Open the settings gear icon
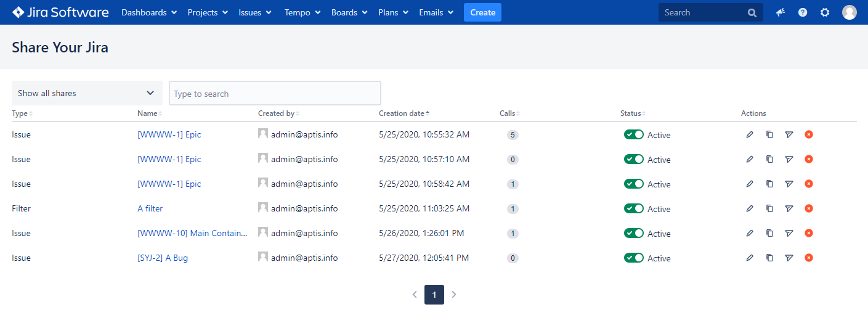 click(x=825, y=12)
